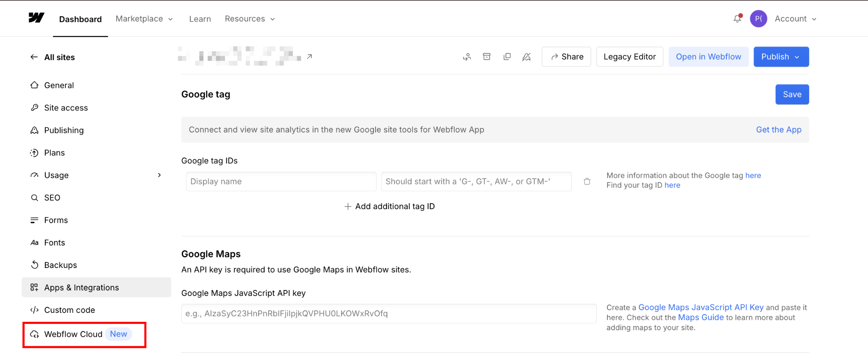Click the Webflow Cloud icon
The image size is (868, 359).
click(x=34, y=334)
